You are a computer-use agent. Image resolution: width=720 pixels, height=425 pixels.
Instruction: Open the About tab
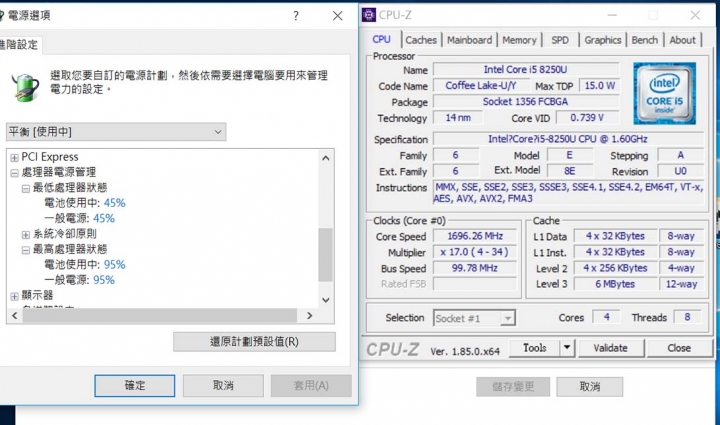coord(682,40)
